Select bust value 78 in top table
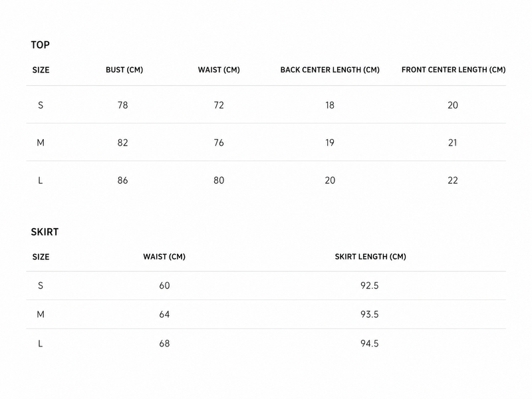The image size is (532, 399). click(122, 105)
